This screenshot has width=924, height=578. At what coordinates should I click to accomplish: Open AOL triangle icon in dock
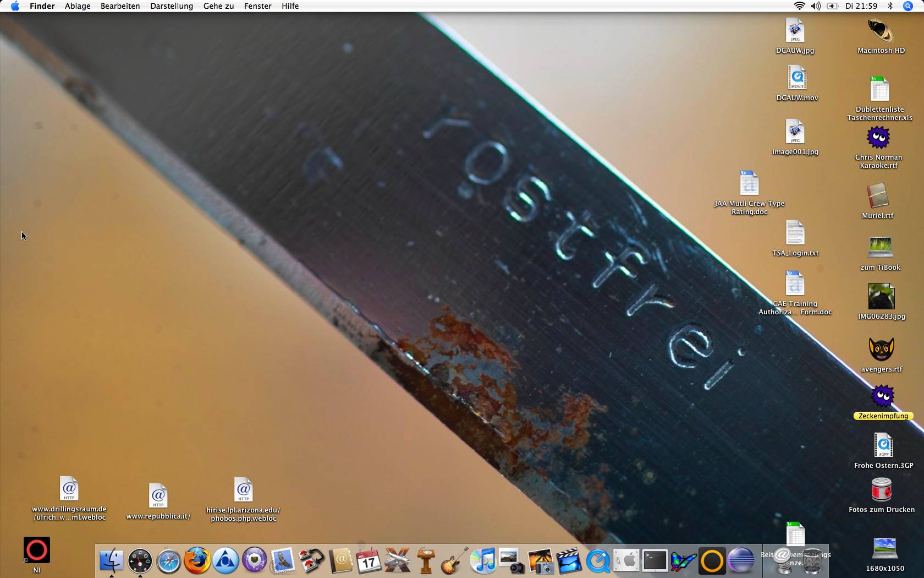coord(226,561)
